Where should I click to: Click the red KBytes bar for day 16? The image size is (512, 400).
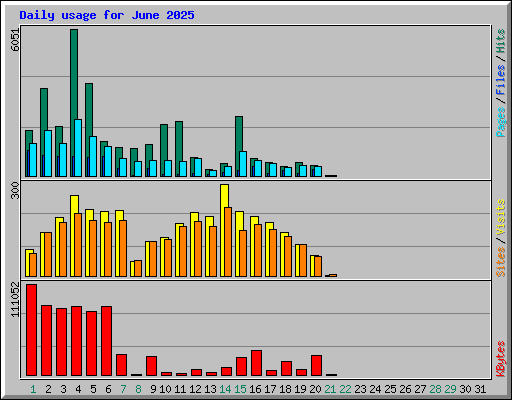[257, 363]
